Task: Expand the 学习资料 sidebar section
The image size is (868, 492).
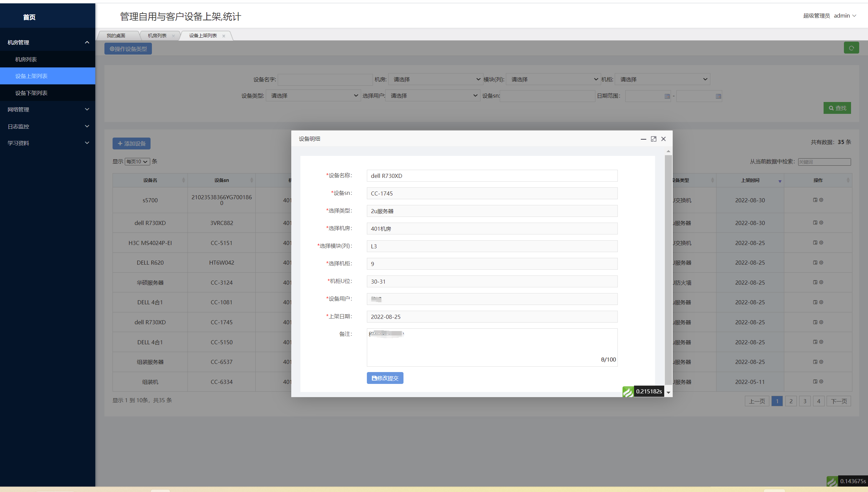Action: coord(47,143)
